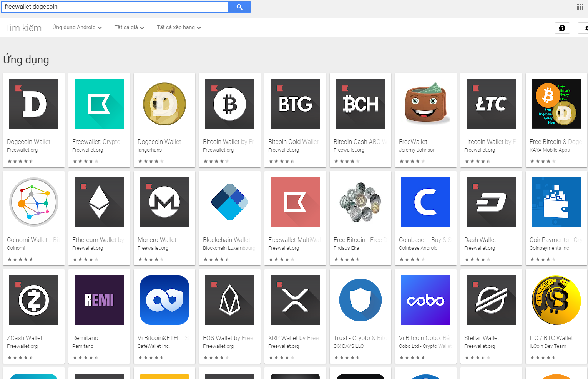Screen dimensions: 588x379
Task: Open the Free Bitcoin & Doge app icon
Action: (x=556, y=104)
